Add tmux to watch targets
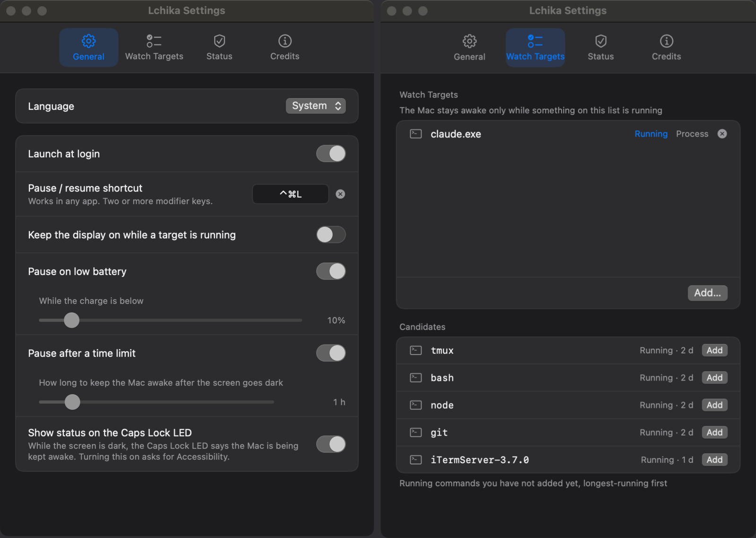The width and height of the screenshot is (756, 538). tap(714, 350)
